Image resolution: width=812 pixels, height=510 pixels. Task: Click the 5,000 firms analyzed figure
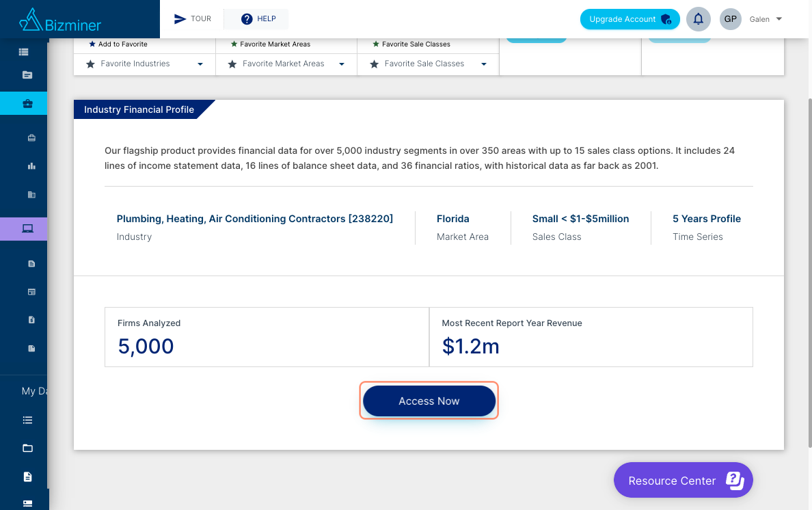pos(146,347)
